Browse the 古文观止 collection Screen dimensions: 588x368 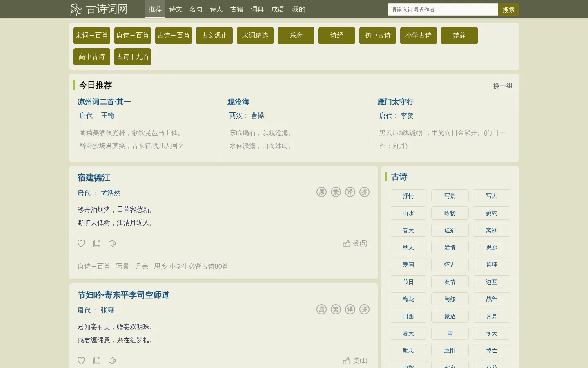pyautogui.click(x=214, y=36)
